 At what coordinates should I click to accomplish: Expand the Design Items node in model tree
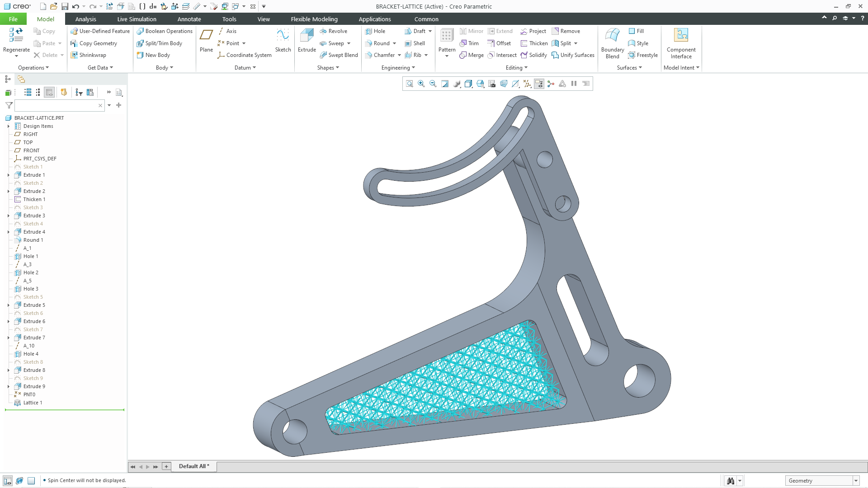(x=8, y=126)
